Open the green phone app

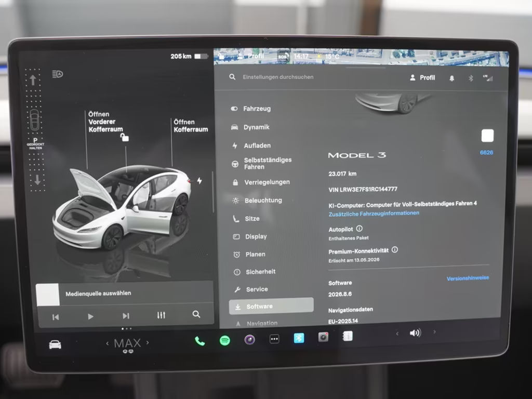200,341
